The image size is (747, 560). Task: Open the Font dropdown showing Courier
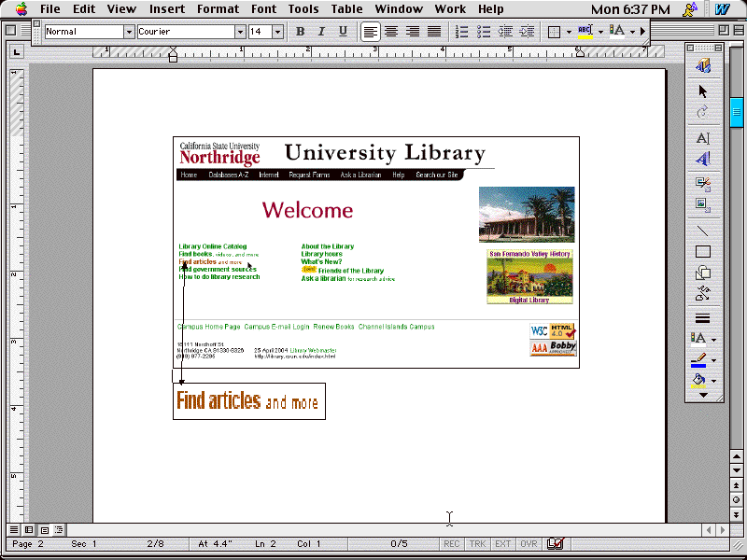240,32
